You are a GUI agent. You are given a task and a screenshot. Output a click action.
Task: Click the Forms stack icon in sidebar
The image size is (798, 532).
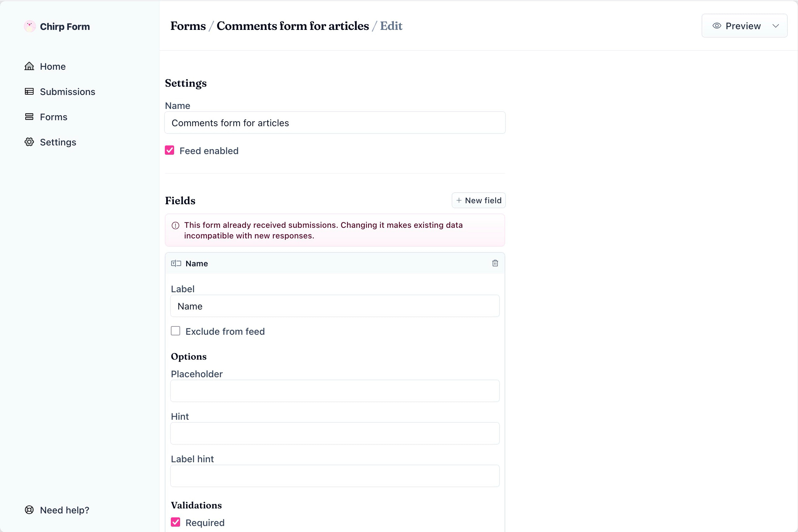click(29, 117)
